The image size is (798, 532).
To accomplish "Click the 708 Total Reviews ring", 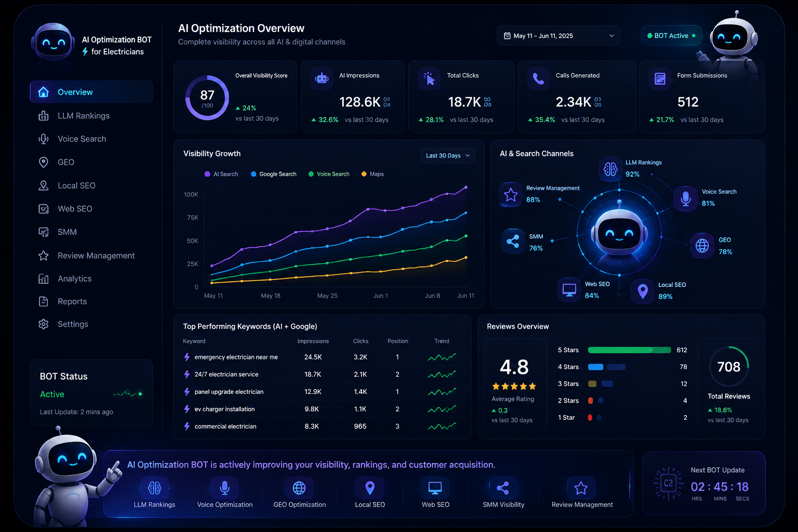I will point(729,366).
